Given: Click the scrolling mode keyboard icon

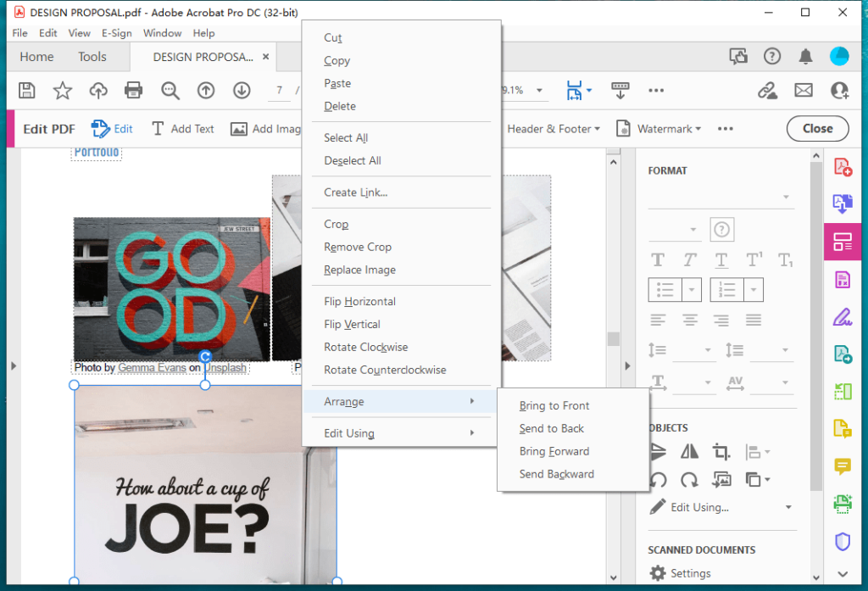Looking at the screenshot, I should (x=620, y=90).
